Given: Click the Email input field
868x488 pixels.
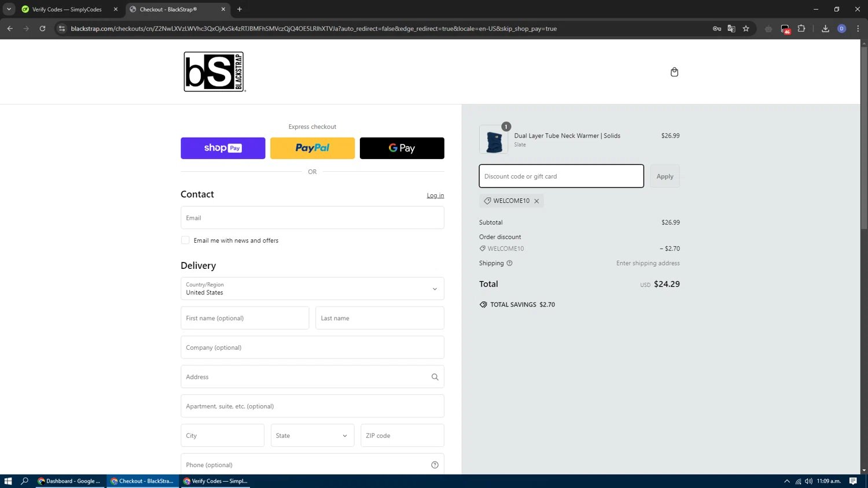Looking at the screenshot, I should [x=312, y=218].
